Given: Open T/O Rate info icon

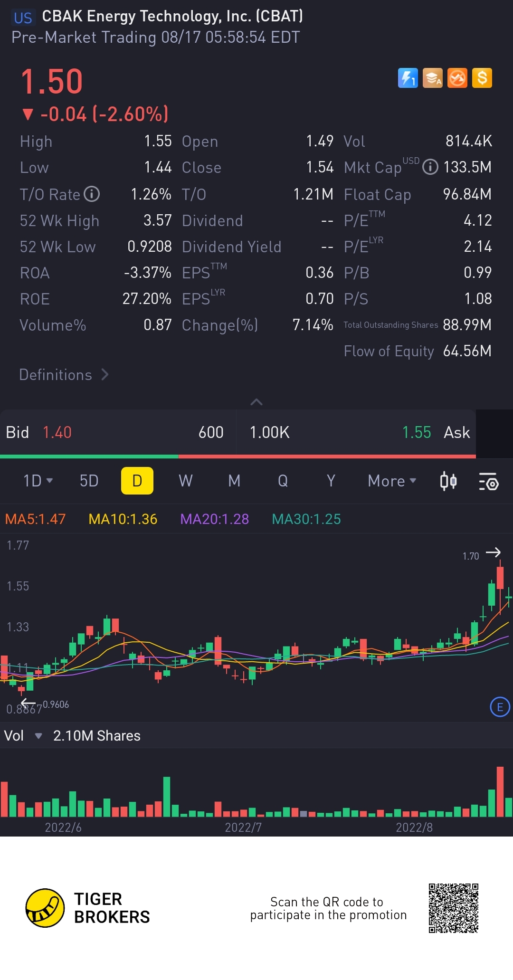Looking at the screenshot, I should point(92,194).
